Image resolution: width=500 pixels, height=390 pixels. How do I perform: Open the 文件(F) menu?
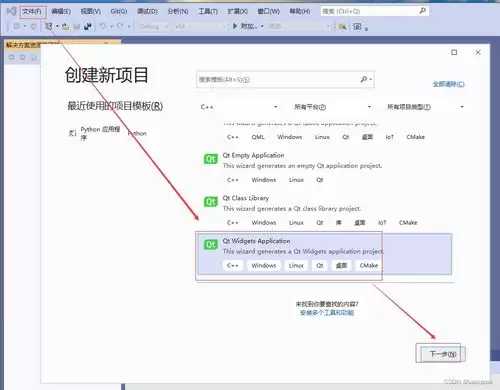click(32, 12)
